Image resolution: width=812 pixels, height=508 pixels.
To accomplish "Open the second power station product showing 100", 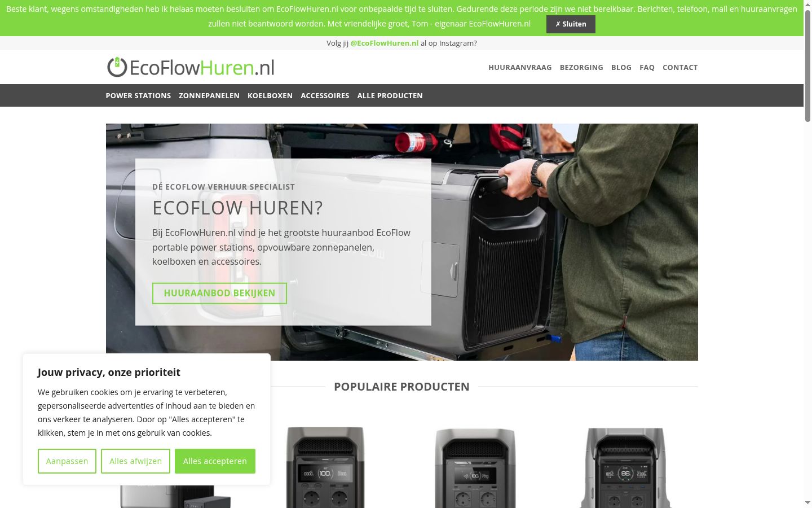I will click(x=325, y=467).
